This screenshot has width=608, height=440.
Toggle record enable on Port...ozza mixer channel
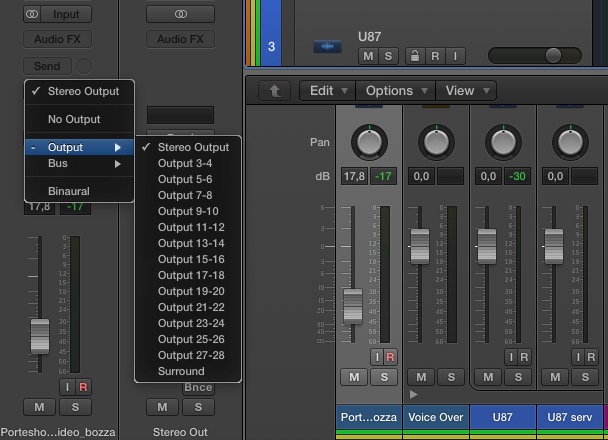tap(390, 357)
